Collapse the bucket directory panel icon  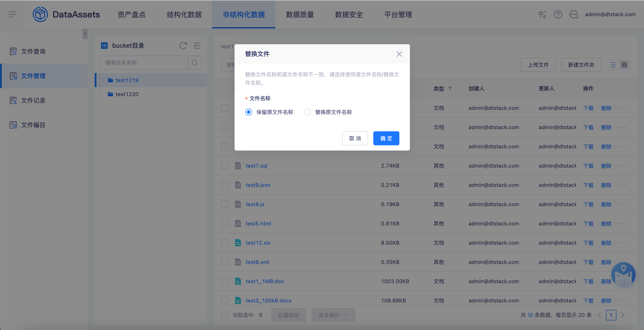click(x=197, y=46)
